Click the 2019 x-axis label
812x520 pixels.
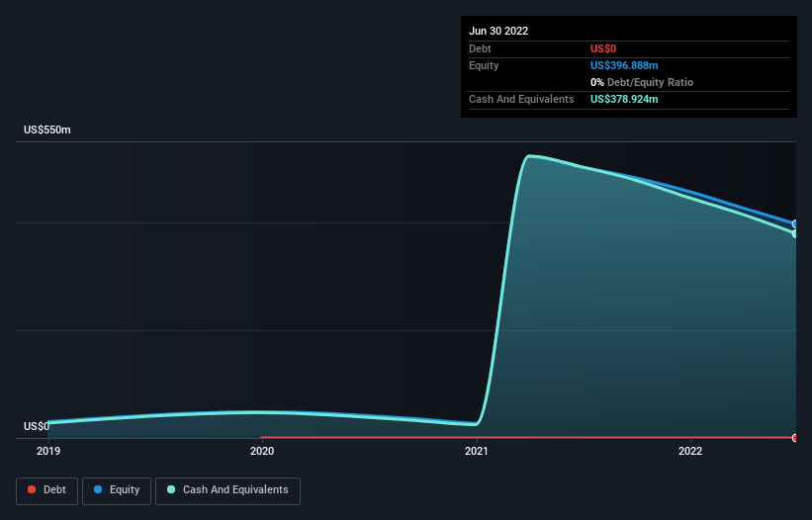pyautogui.click(x=48, y=451)
